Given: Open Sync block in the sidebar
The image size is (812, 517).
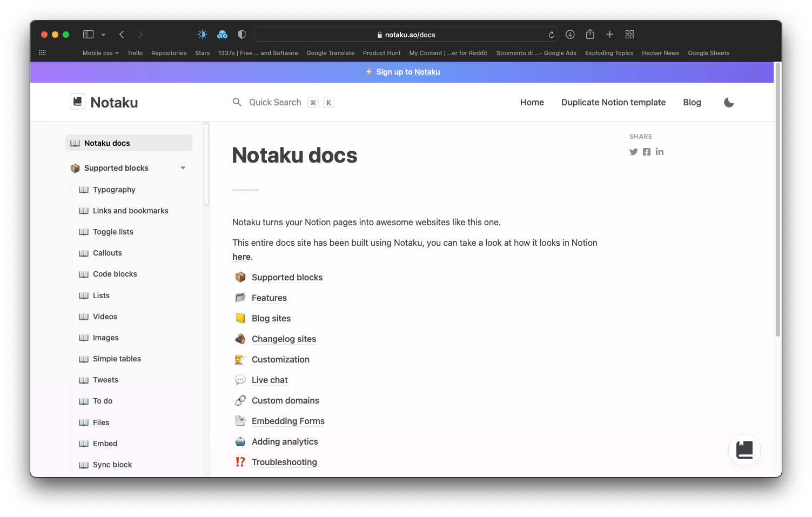Looking at the screenshot, I should click(112, 465).
